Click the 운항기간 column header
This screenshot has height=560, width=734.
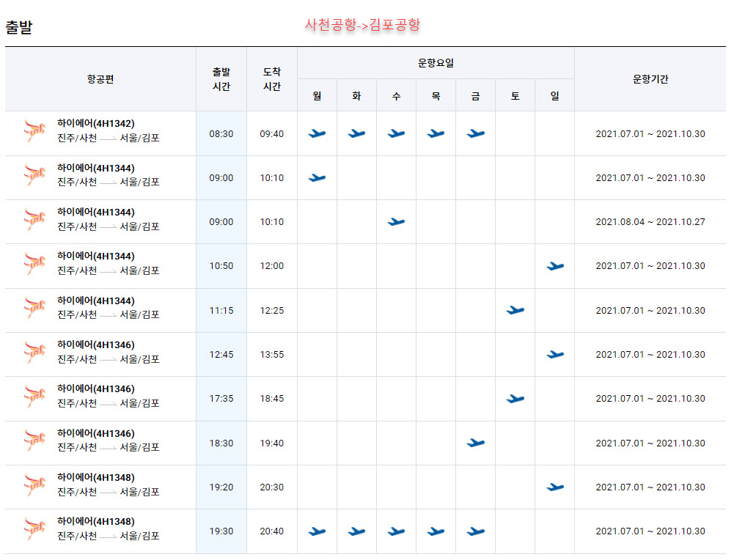coord(650,79)
